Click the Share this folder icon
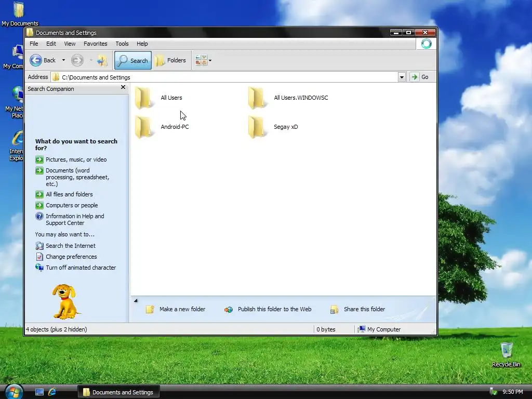 pos(334,310)
